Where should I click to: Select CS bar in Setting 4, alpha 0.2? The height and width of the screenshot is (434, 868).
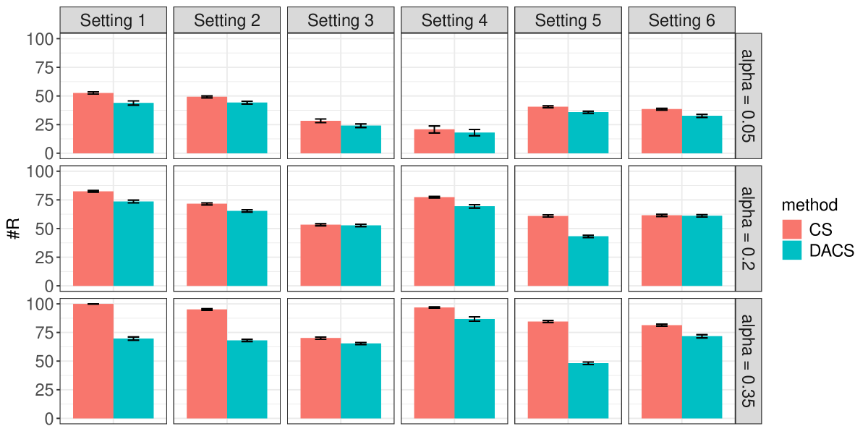[x=434, y=242]
